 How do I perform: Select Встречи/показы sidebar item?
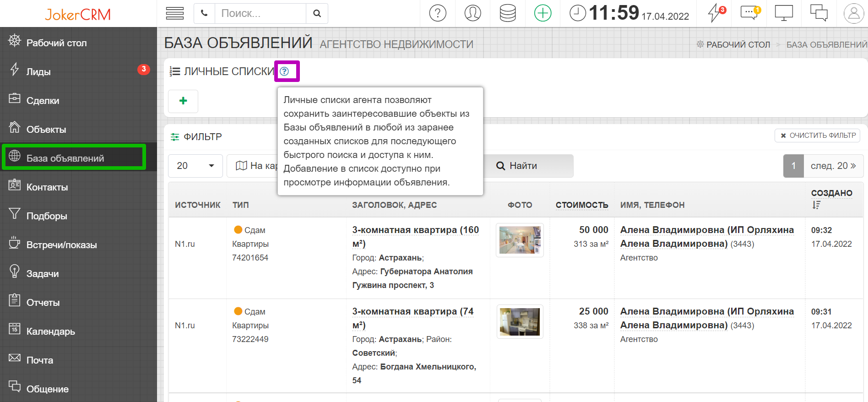click(61, 245)
